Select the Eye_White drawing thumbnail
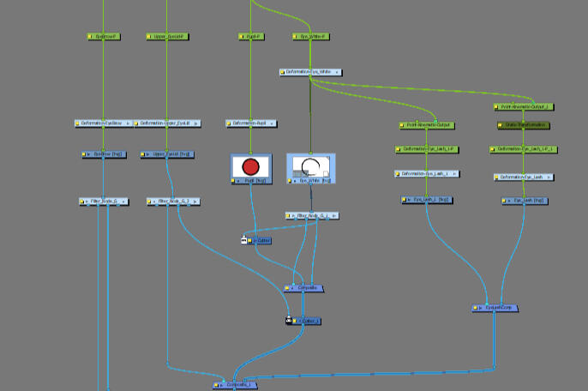Image resolution: width=588 pixels, height=391 pixels. [x=310, y=165]
